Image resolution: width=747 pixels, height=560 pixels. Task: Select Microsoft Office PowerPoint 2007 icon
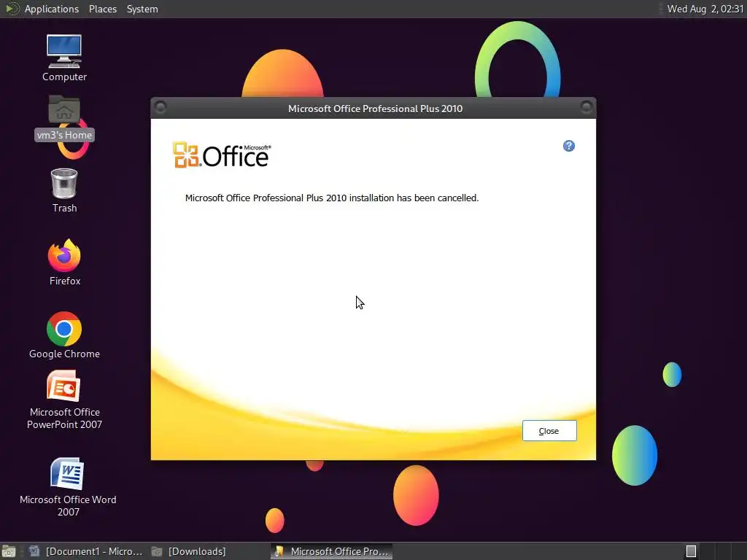click(x=64, y=400)
